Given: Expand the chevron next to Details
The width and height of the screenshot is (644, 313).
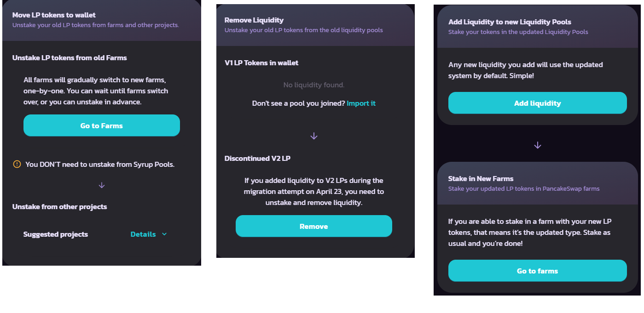Looking at the screenshot, I should pyautogui.click(x=164, y=234).
